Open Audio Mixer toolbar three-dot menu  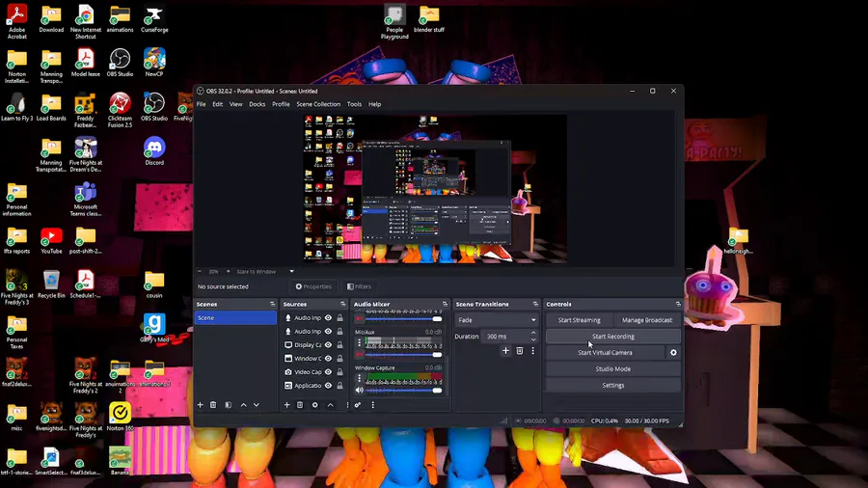pos(372,405)
